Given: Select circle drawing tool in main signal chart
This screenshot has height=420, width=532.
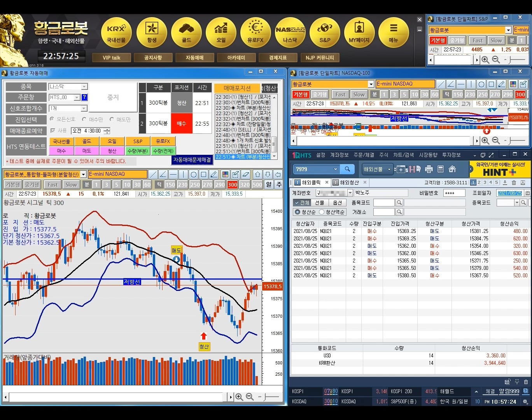Looking at the screenshot, I should pos(194,174).
